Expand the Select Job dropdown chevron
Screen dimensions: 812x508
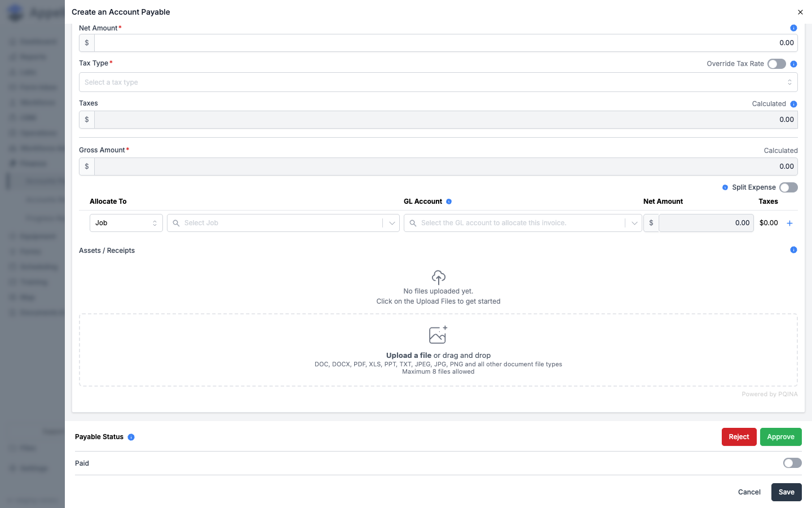point(392,223)
